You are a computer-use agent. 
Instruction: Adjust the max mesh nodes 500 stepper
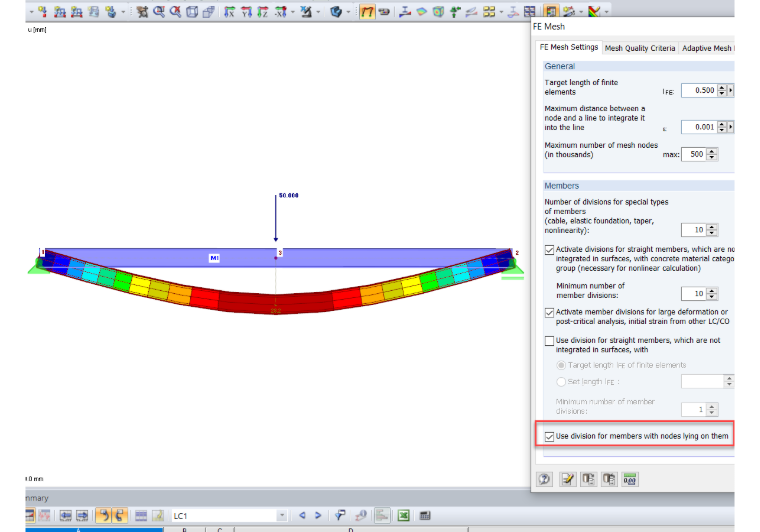[712, 154]
